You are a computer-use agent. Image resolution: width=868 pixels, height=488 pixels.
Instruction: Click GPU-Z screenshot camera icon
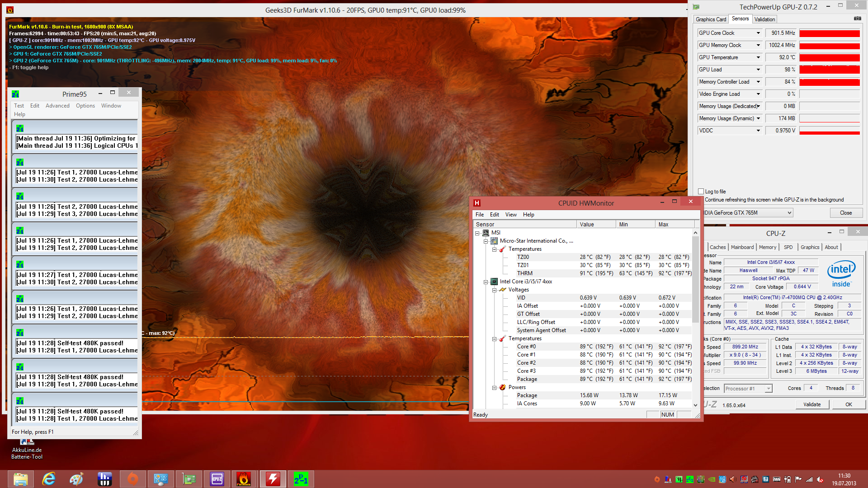point(857,19)
